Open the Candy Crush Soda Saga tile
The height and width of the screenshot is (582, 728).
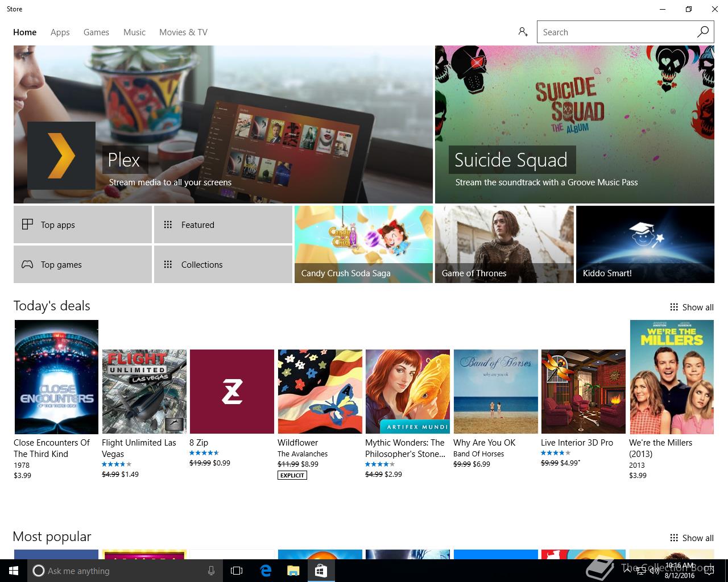(363, 244)
